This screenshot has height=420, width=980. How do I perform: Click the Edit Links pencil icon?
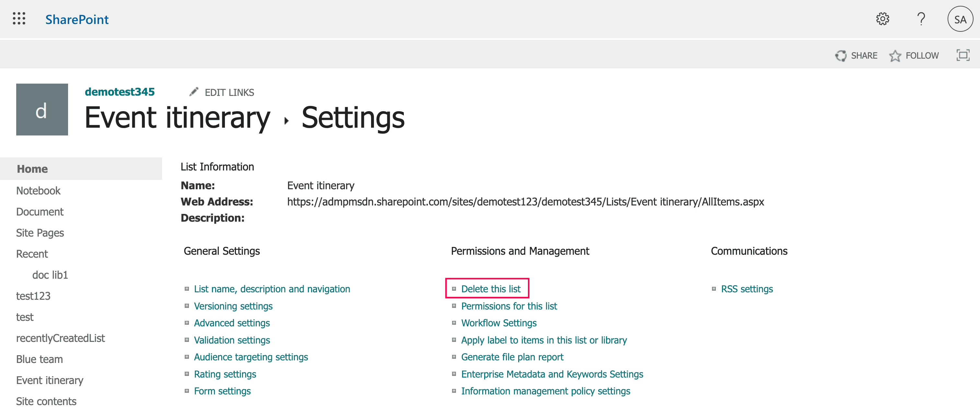[195, 92]
